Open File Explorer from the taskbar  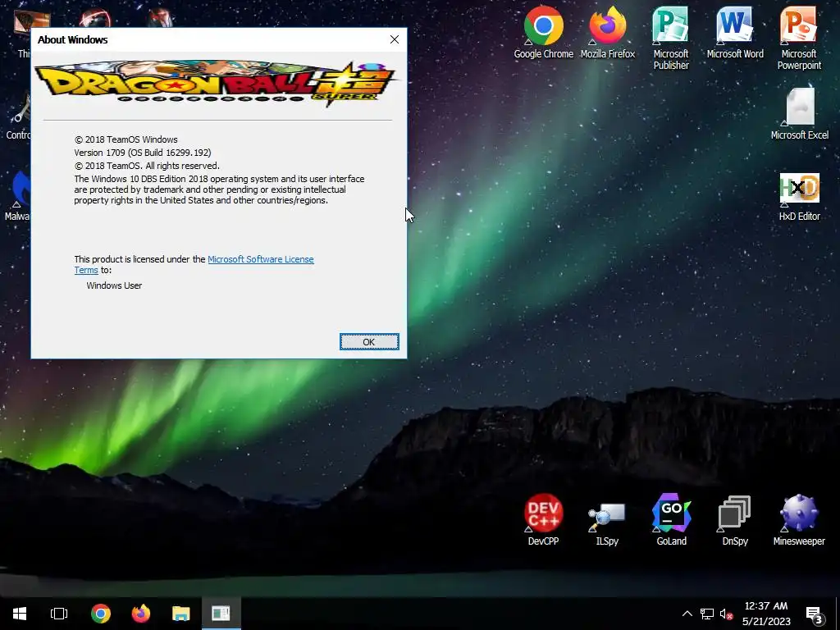181,614
